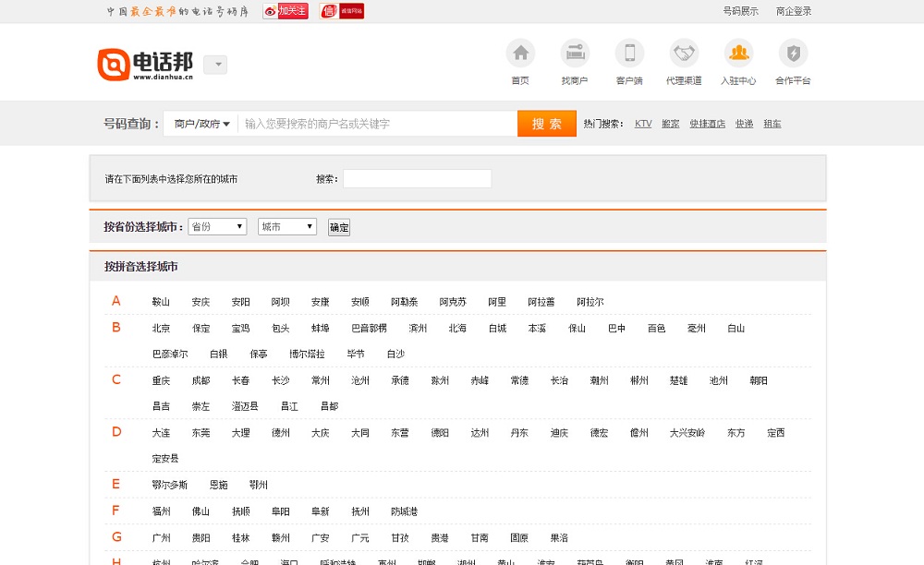
Task: Select the city 澄迈县
Action: (245, 407)
